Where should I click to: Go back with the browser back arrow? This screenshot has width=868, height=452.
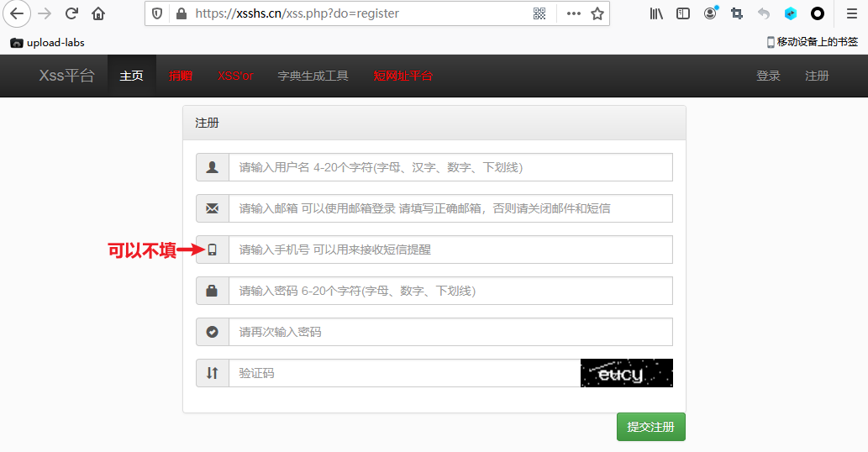(x=17, y=13)
